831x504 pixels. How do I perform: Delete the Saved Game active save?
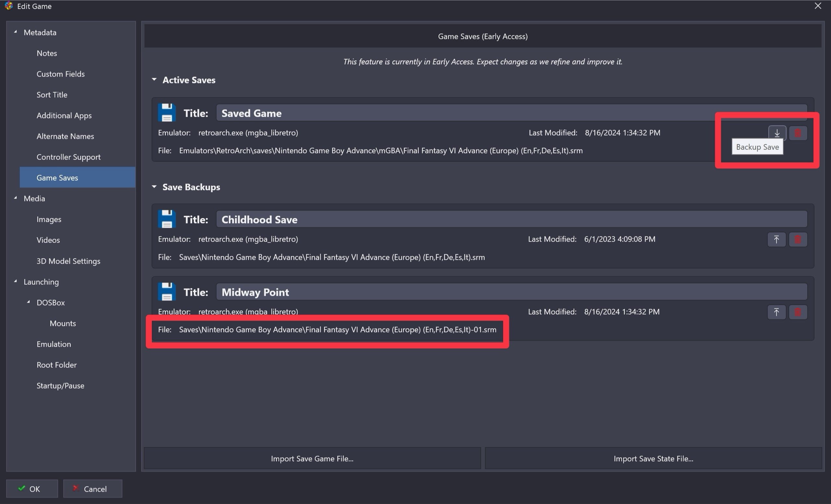[798, 133]
